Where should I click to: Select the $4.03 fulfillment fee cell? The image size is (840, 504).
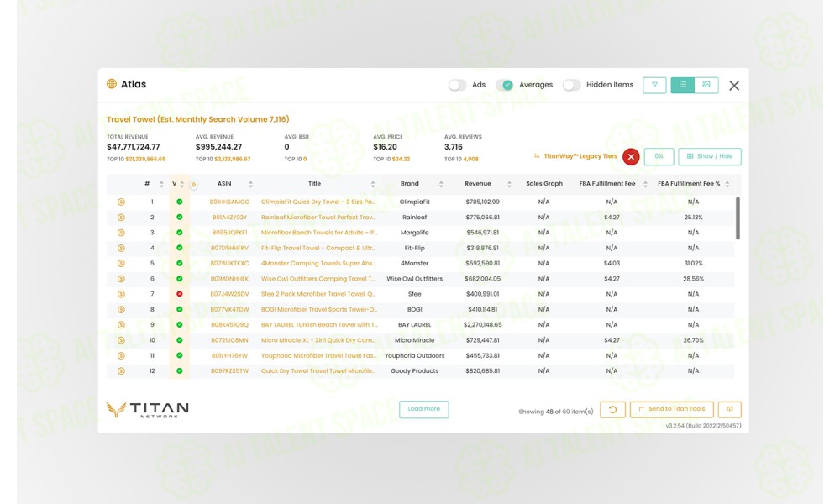point(612,264)
